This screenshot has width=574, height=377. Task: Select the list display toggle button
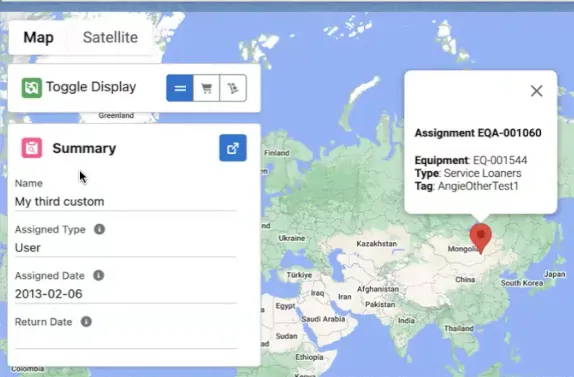[180, 88]
